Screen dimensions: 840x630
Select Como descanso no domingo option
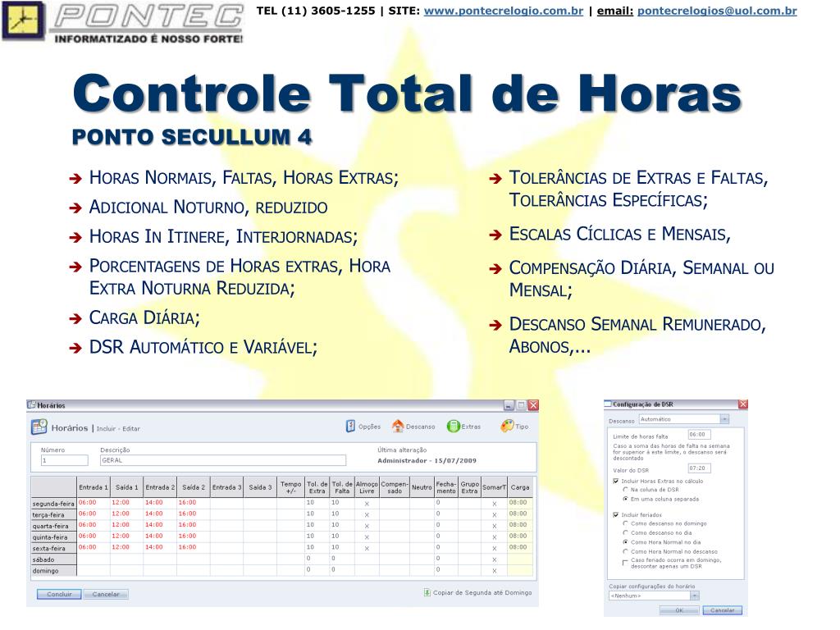[625, 523]
